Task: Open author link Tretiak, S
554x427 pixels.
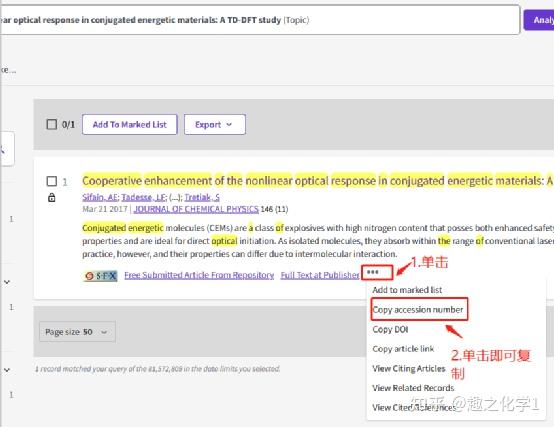Action: (x=202, y=197)
